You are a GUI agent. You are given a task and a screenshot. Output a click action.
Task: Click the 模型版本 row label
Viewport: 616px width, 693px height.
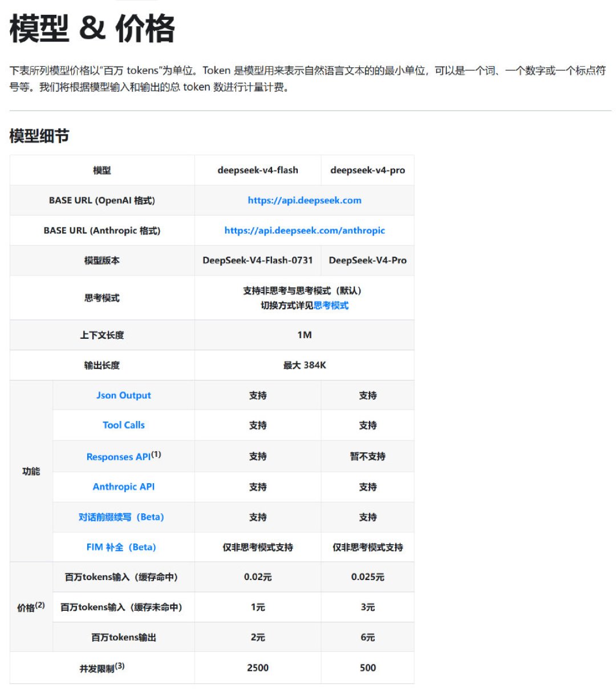pos(102,261)
